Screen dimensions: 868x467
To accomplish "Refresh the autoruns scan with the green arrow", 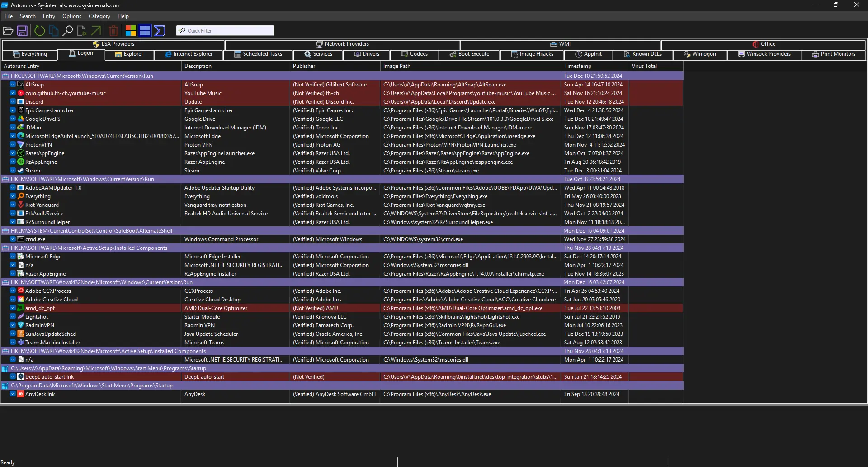I will (x=40, y=31).
